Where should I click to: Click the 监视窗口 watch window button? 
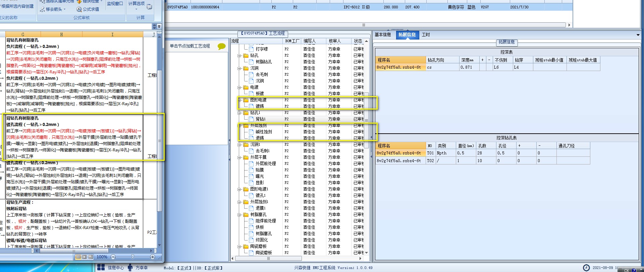pos(115,4)
